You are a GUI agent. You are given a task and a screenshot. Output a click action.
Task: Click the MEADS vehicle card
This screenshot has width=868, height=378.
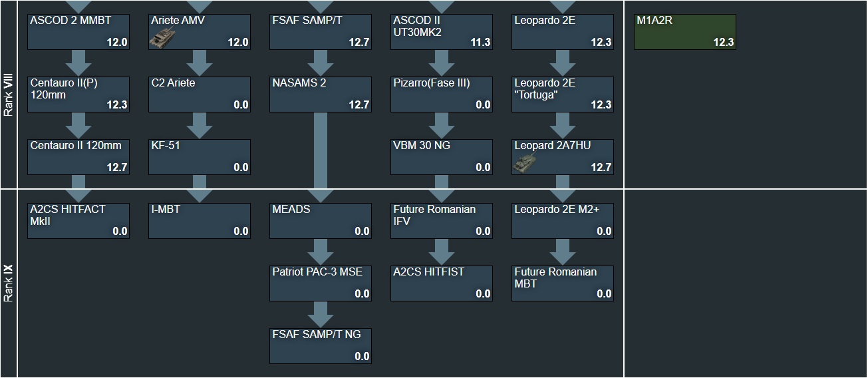click(321, 220)
